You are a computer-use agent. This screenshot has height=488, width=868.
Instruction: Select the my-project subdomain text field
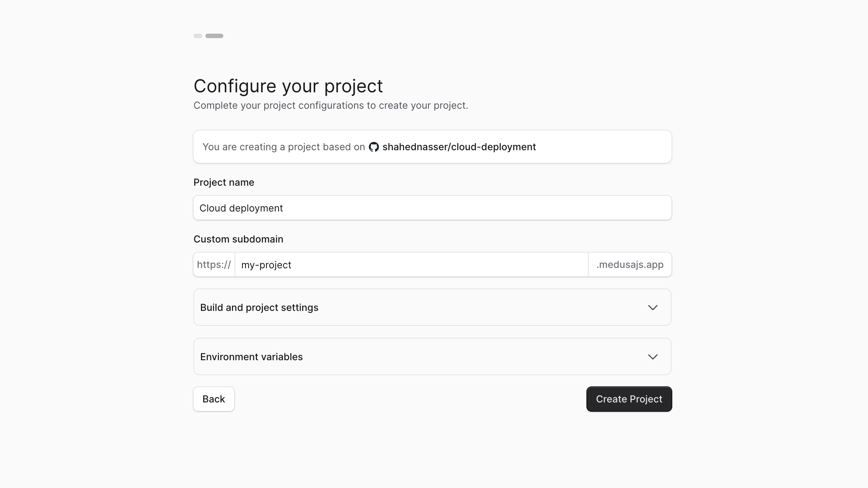411,265
